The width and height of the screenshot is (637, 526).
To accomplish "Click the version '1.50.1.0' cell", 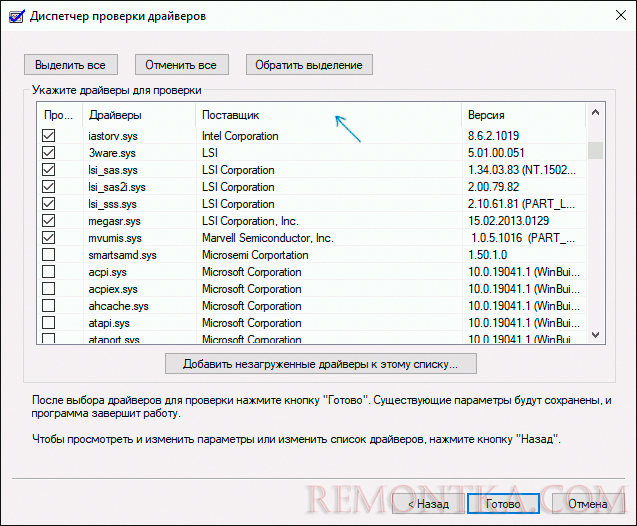I will click(488, 255).
